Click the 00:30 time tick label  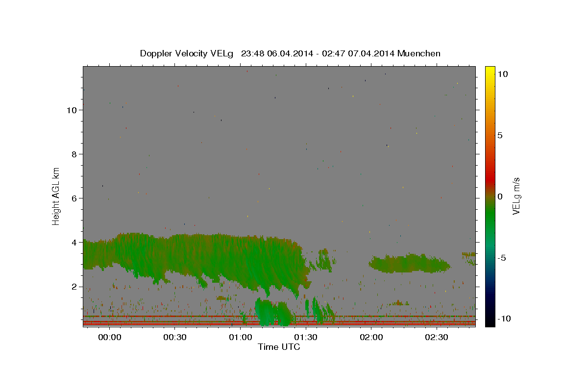point(175,338)
